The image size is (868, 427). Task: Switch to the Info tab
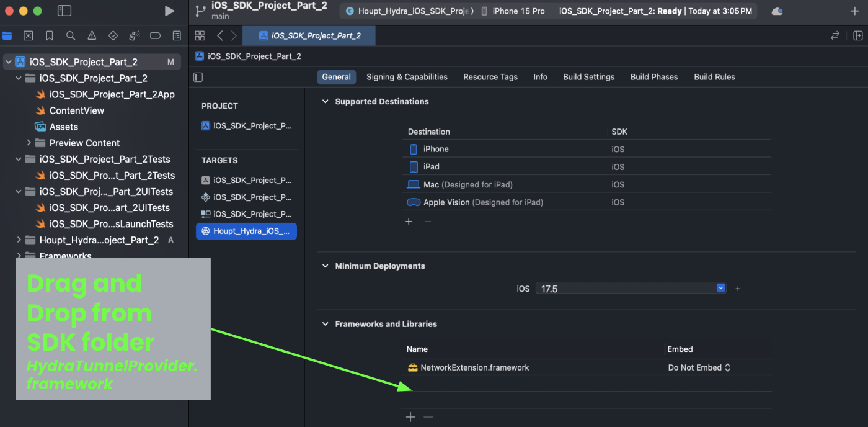tap(540, 77)
